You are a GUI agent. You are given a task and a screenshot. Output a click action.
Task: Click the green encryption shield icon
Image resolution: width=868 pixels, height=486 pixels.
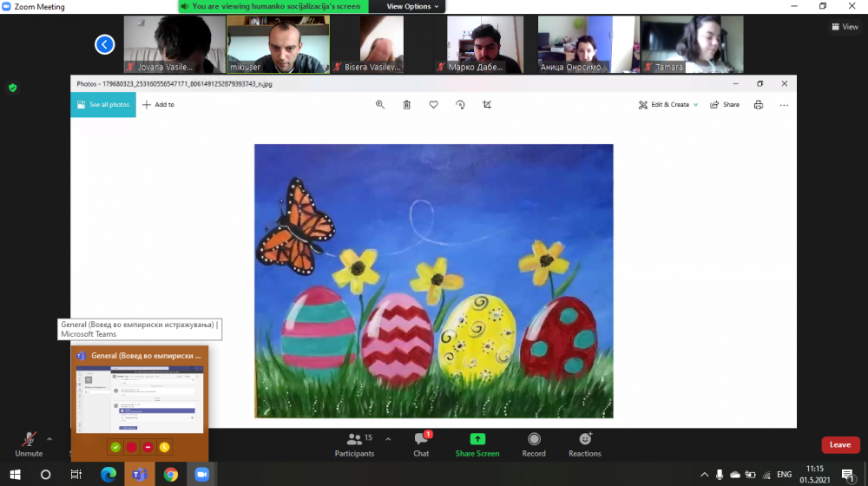tap(12, 88)
